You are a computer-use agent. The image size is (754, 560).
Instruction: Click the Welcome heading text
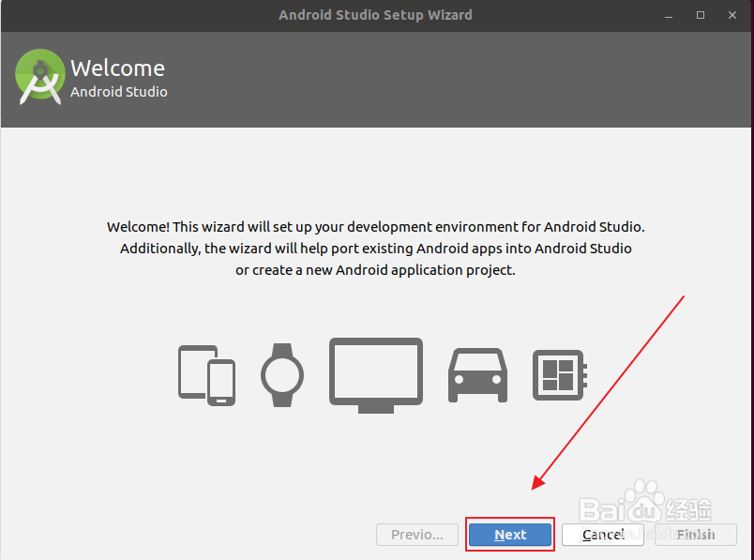click(118, 68)
